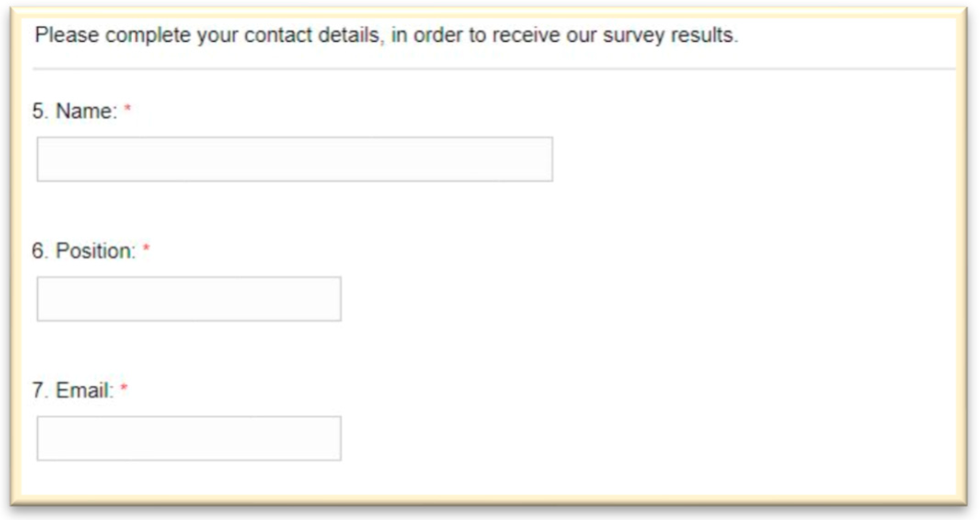Click the red asterisk beside Name
The height and width of the screenshot is (520, 980).
point(128,109)
